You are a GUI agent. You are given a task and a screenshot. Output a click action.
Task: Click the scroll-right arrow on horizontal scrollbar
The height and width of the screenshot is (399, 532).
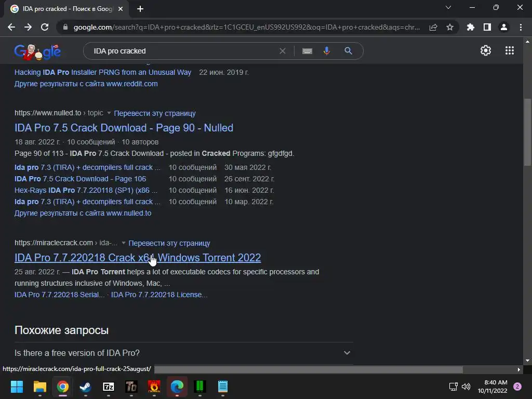point(519,369)
